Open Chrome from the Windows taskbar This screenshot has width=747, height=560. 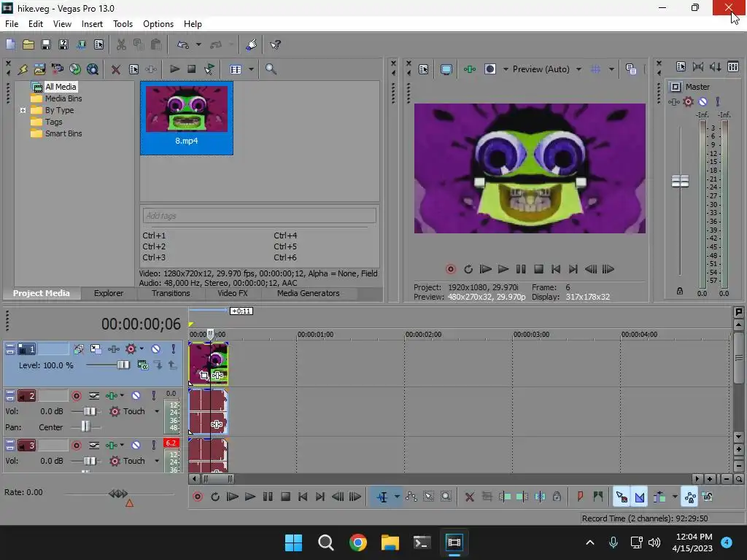tap(357, 542)
